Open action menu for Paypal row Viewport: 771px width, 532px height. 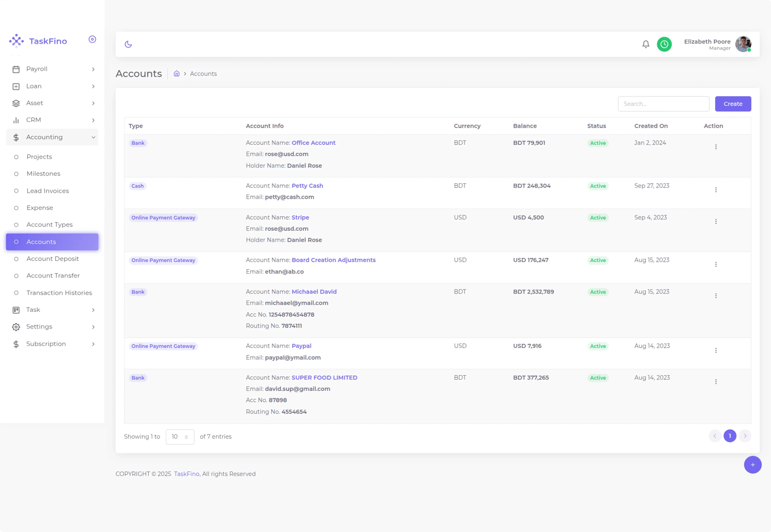(x=716, y=350)
